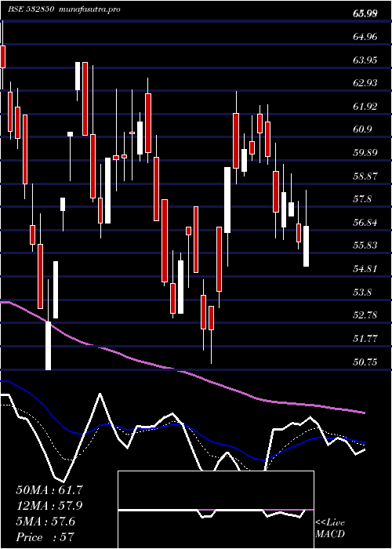Click the last white candlestick on the right
Image resolution: width=392 pixels, height=549 pixels.
pos(306,246)
